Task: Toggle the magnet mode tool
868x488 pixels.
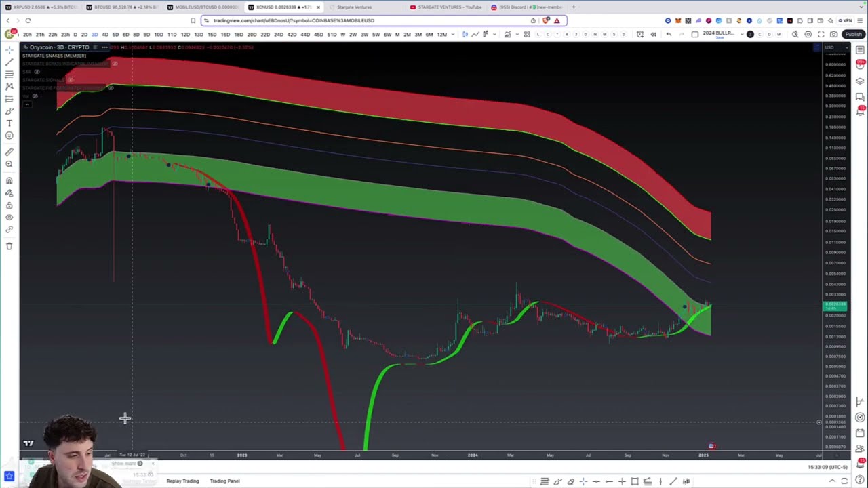Action: (x=9, y=180)
